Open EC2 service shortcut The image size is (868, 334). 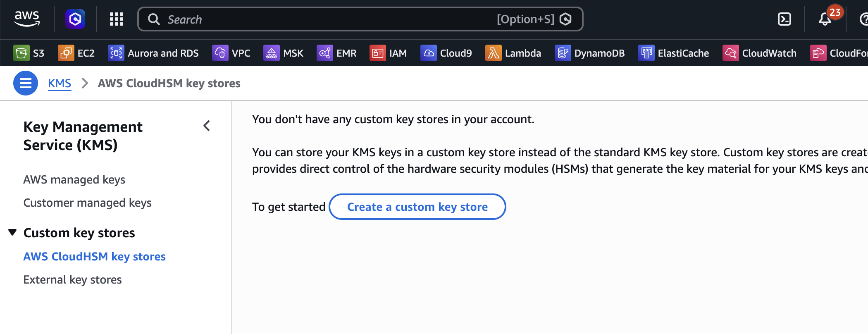point(76,53)
